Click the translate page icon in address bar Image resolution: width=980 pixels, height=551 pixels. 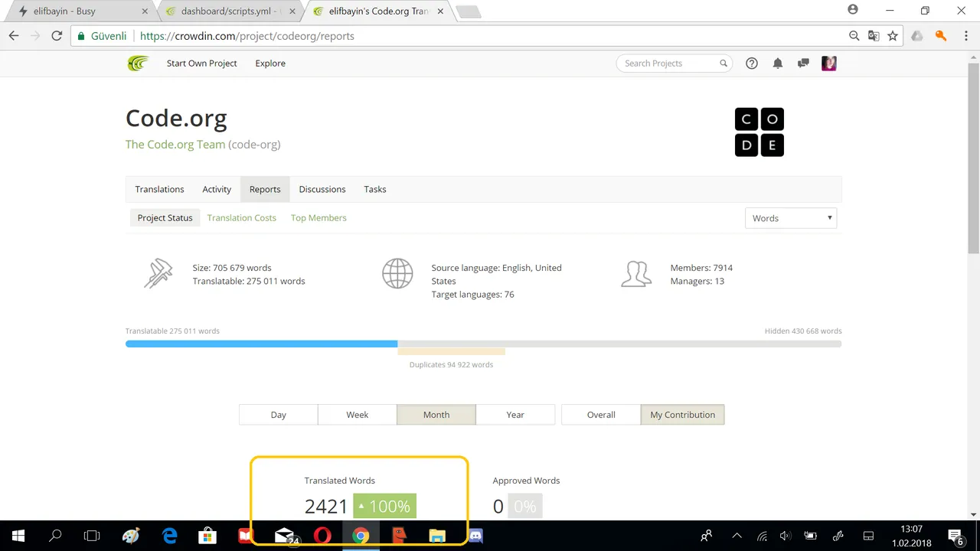[x=874, y=36]
